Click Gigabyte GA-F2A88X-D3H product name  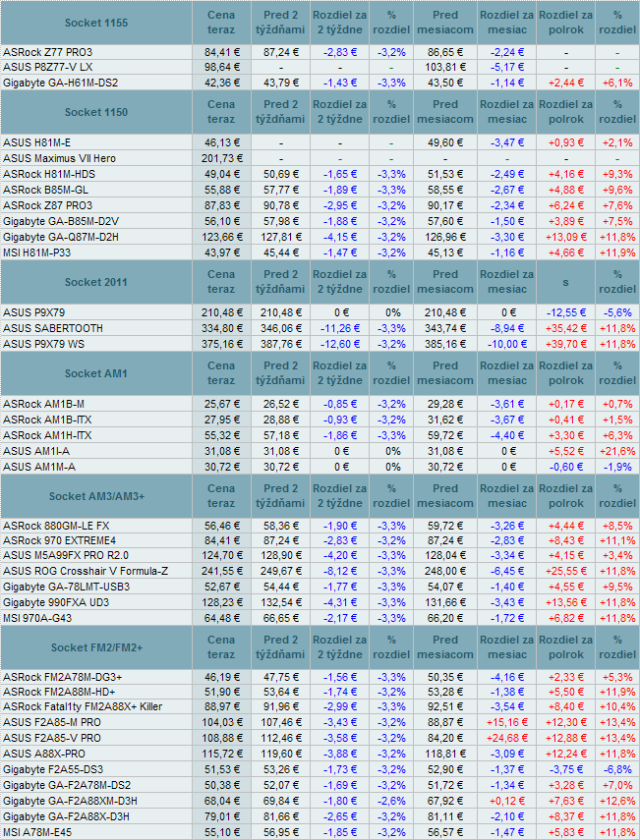coord(66,816)
